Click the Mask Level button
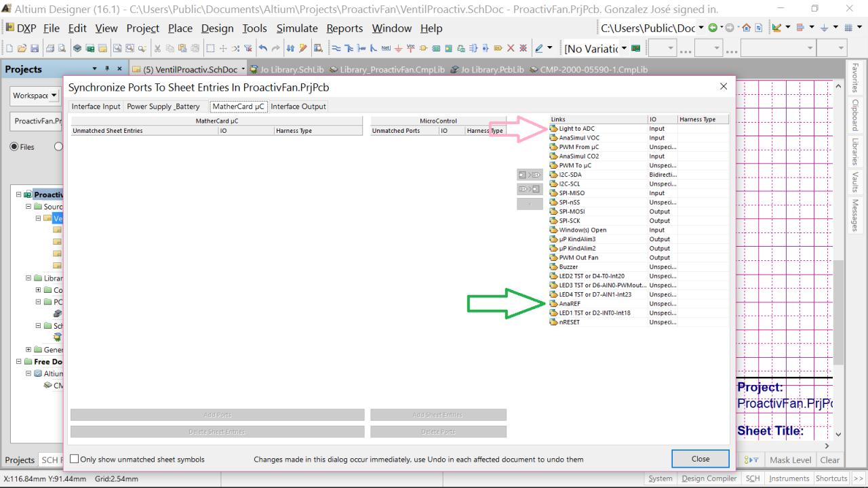868x488 pixels. (790, 460)
